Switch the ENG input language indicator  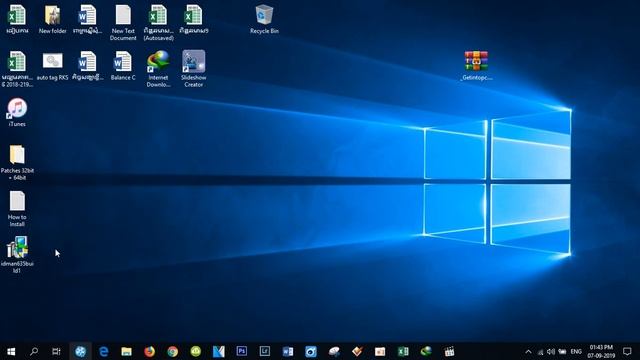pos(576,351)
